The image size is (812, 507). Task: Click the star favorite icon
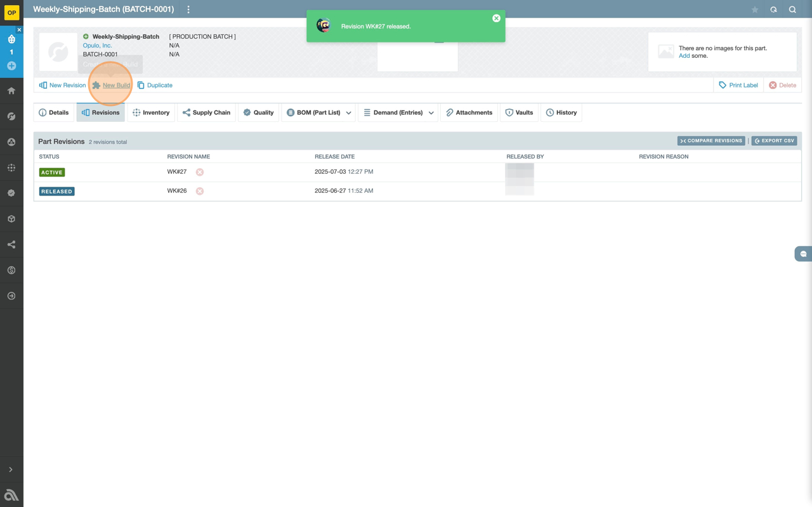(x=755, y=10)
